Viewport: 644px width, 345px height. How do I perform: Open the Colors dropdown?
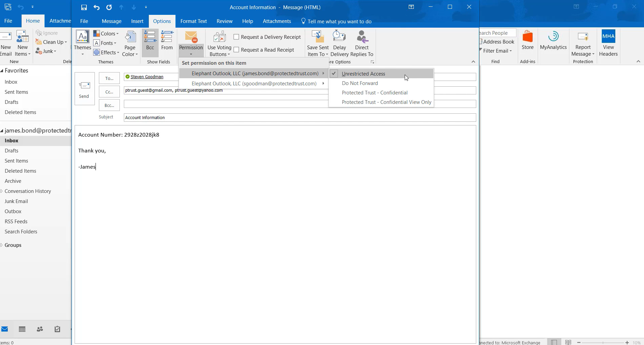coord(106,33)
